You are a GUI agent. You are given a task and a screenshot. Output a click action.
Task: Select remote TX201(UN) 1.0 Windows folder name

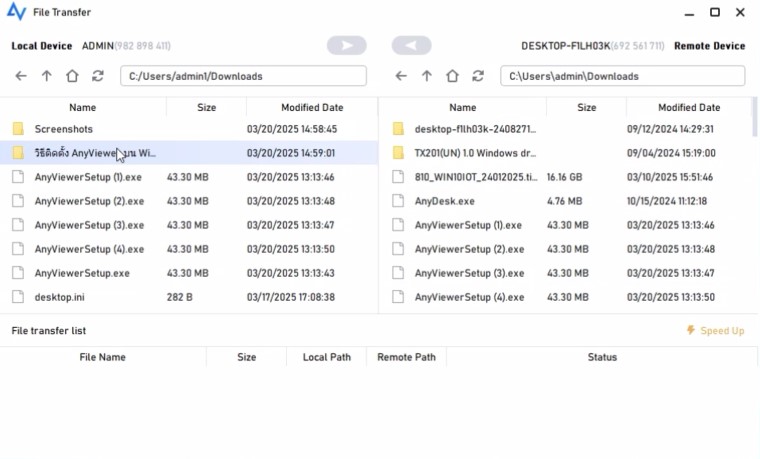475,153
